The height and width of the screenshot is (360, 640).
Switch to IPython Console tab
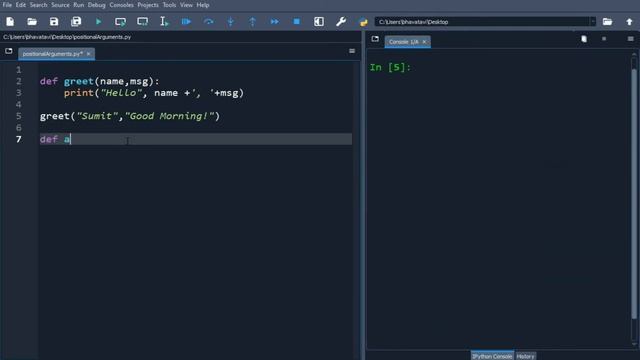492,356
